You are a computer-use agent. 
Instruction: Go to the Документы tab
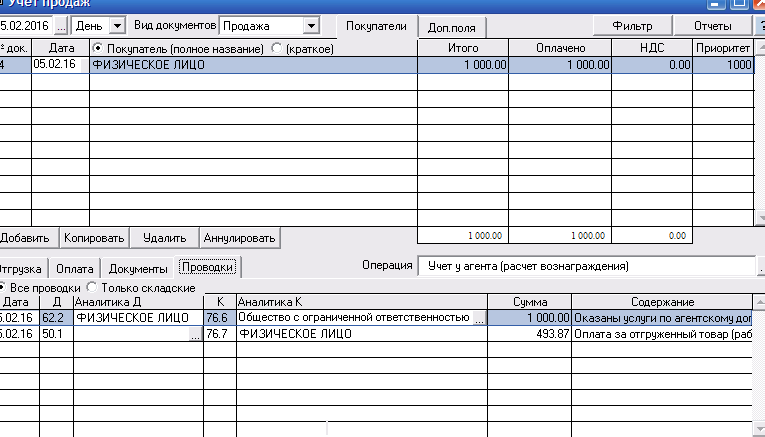137,268
